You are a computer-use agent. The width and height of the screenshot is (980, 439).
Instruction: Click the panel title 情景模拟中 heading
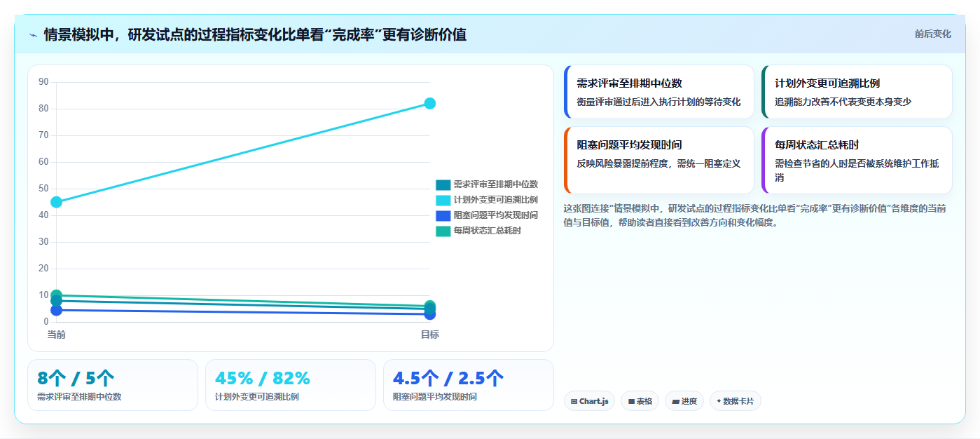(255, 34)
